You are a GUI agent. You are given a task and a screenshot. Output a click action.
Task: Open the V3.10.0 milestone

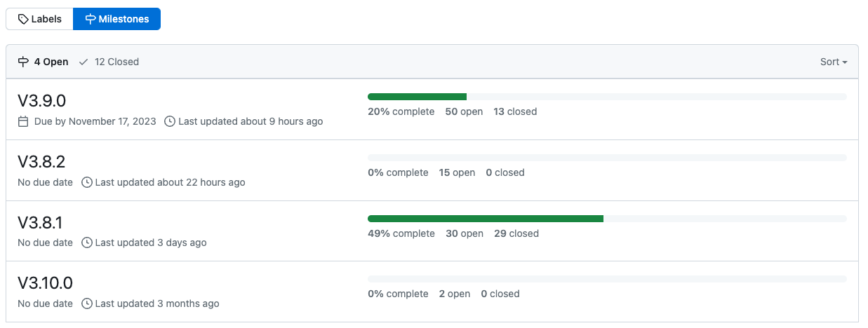[45, 283]
